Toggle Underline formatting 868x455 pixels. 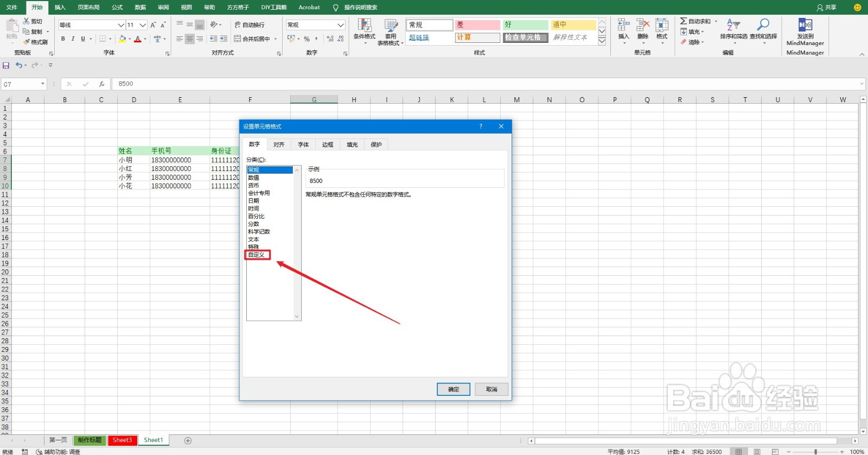(83, 39)
